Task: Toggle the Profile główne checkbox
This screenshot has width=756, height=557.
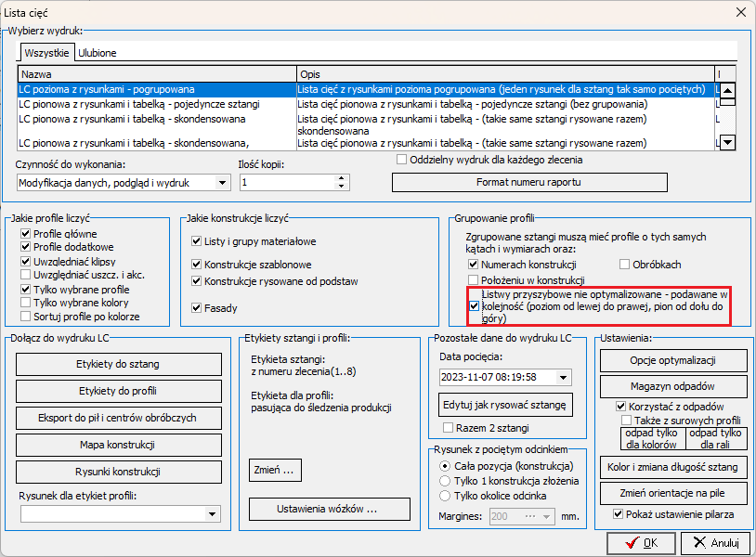Action: tap(25, 234)
